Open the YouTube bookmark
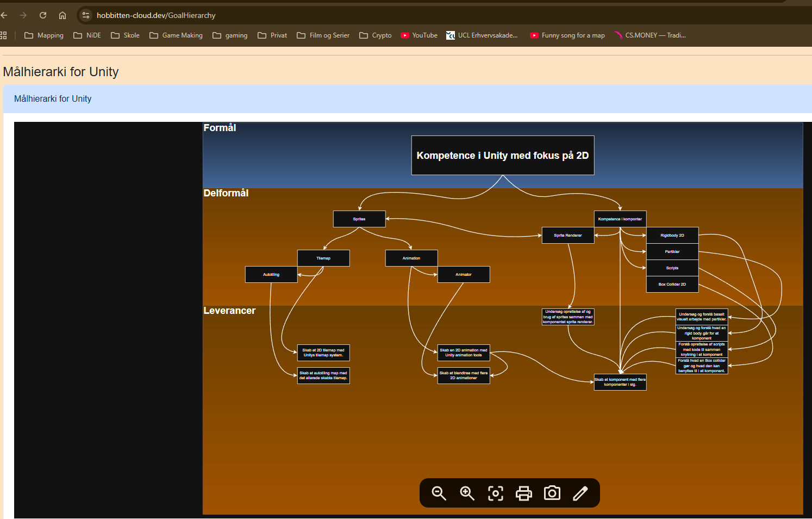The height and width of the screenshot is (519, 812). tap(419, 35)
